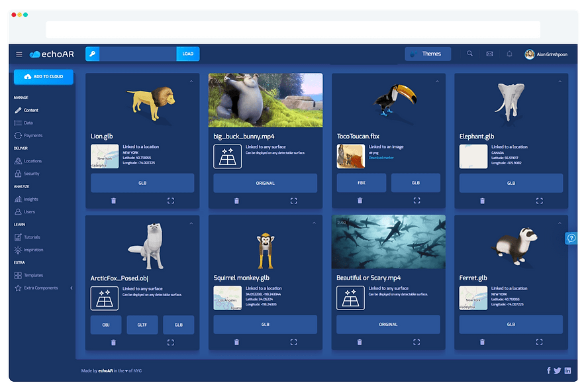The height and width of the screenshot is (391, 588).
Task: Open the Twitter icon in the footer
Action: coord(558,370)
